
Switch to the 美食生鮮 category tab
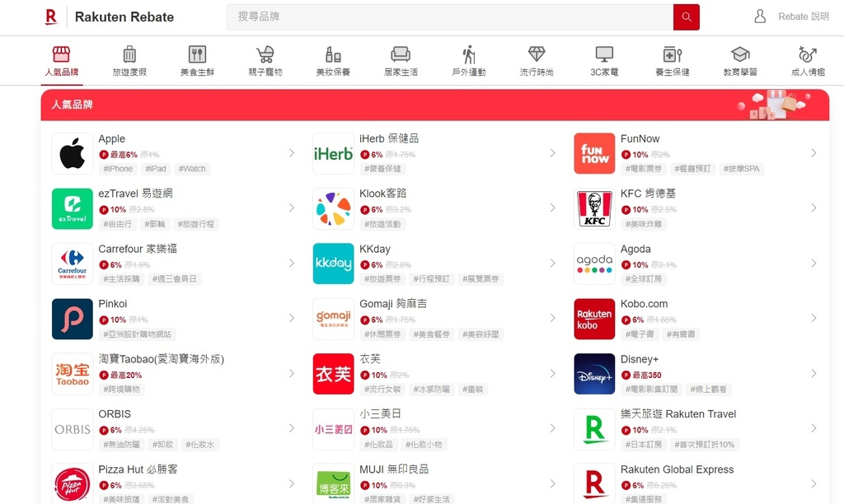click(x=197, y=61)
